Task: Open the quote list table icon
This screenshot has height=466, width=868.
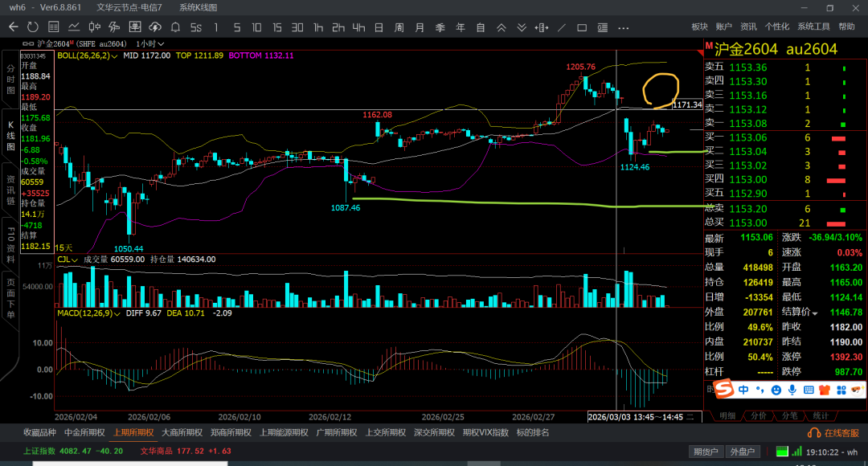Action: click(54, 27)
